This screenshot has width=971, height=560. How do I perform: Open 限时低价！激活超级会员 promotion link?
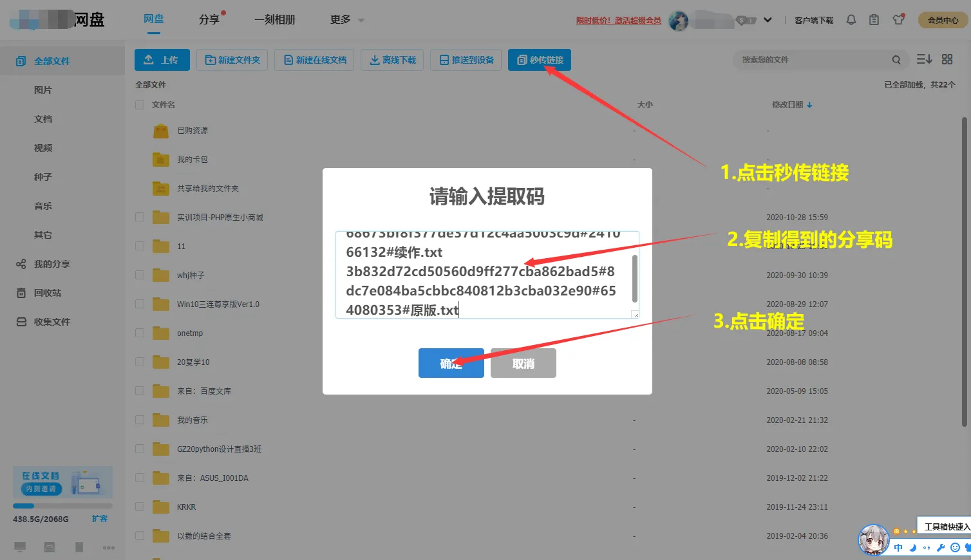[x=619, y=20]
